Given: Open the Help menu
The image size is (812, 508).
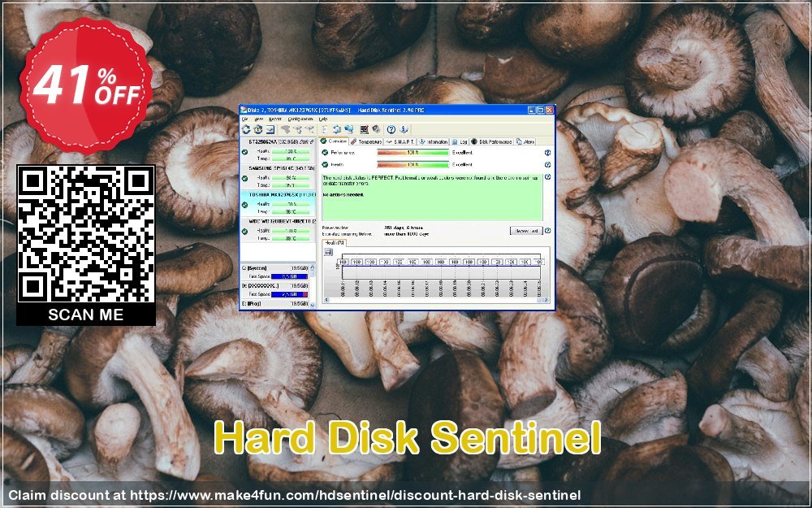Looking at the screenshot, I should pyautogui.click(x=322, y=119).
